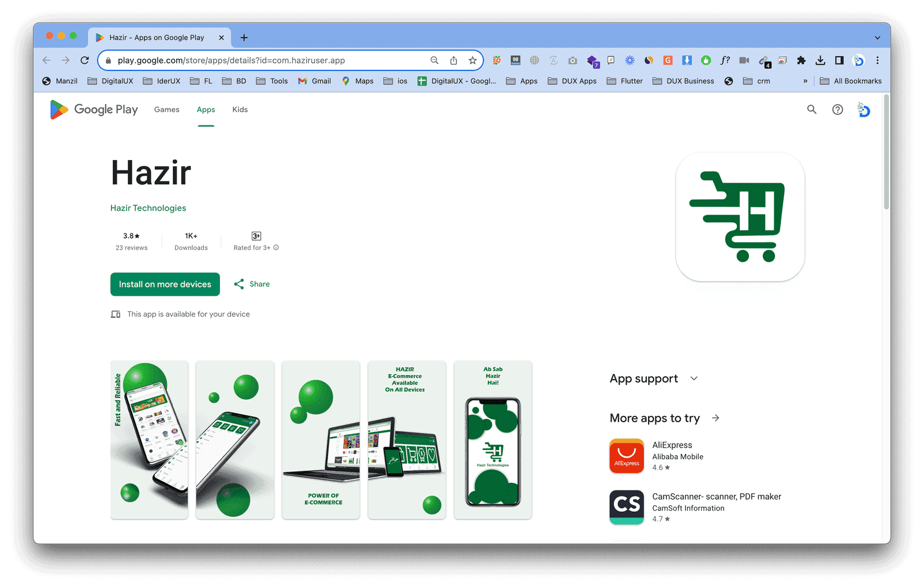Screen dimensions: 924x588
Task: Open the Flutter bookmarks folder
Action: (625, 81)
